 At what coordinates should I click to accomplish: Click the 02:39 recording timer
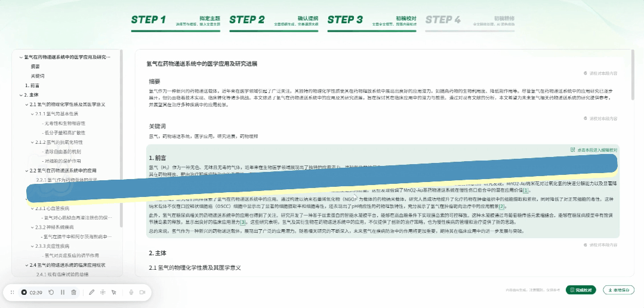[36, 292]
